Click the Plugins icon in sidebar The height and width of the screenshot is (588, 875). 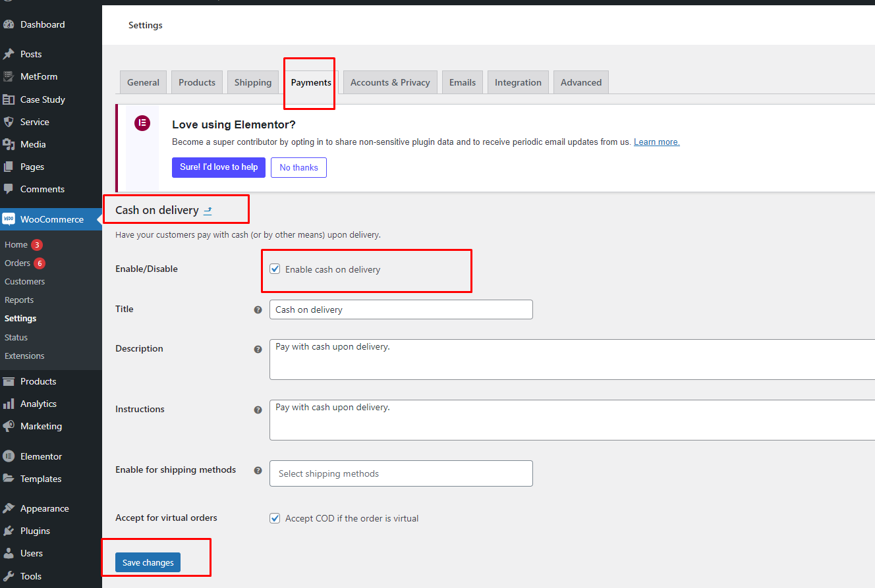click(x=9, y=531)
